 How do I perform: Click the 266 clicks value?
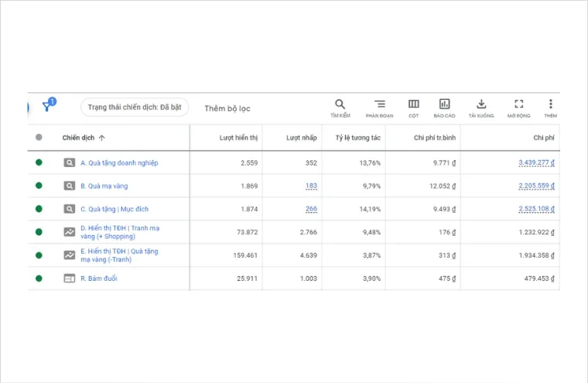point(311,209)
